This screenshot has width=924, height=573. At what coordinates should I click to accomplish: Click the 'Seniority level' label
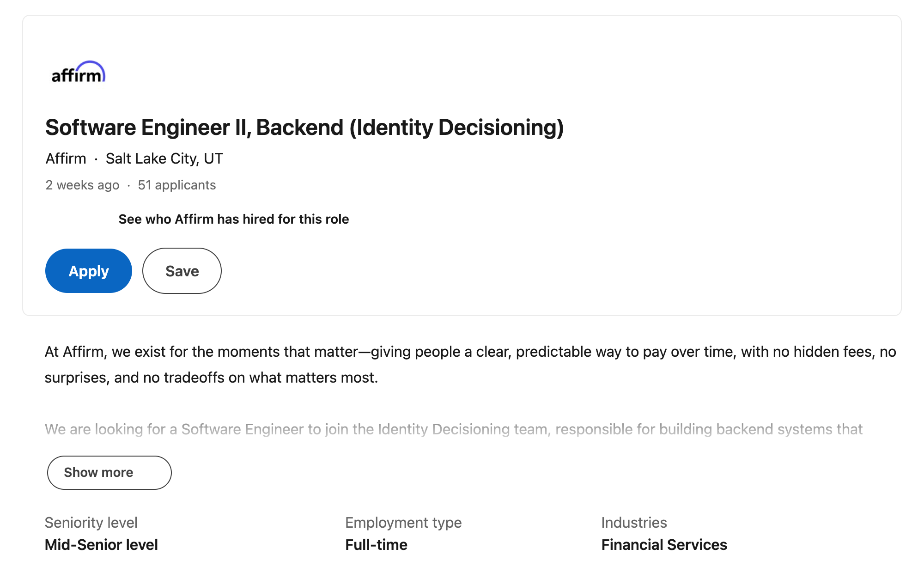pyautogui.click(x=91, y=523)
